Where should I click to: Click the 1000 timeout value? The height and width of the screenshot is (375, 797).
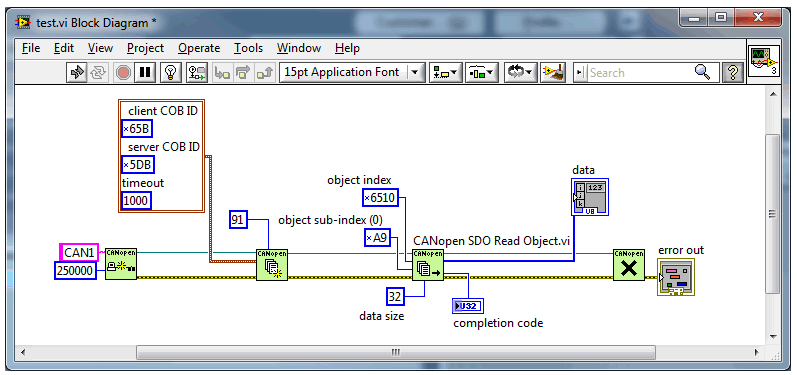coord(136,201)
